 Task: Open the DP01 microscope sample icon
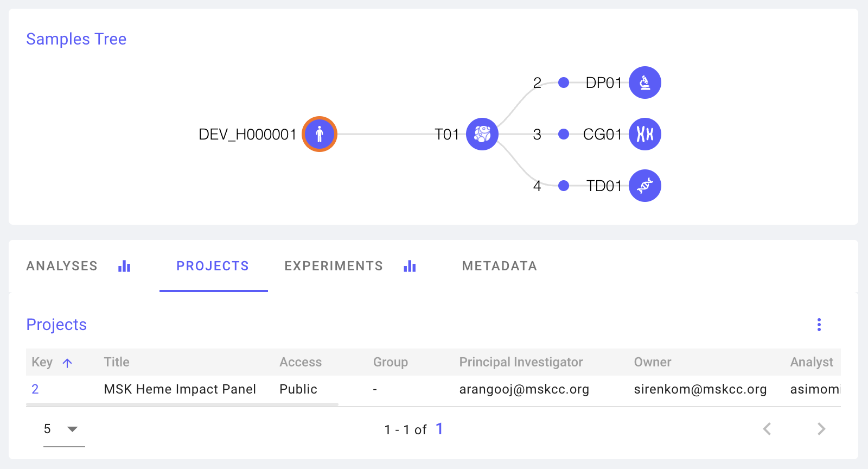(644, 83)
